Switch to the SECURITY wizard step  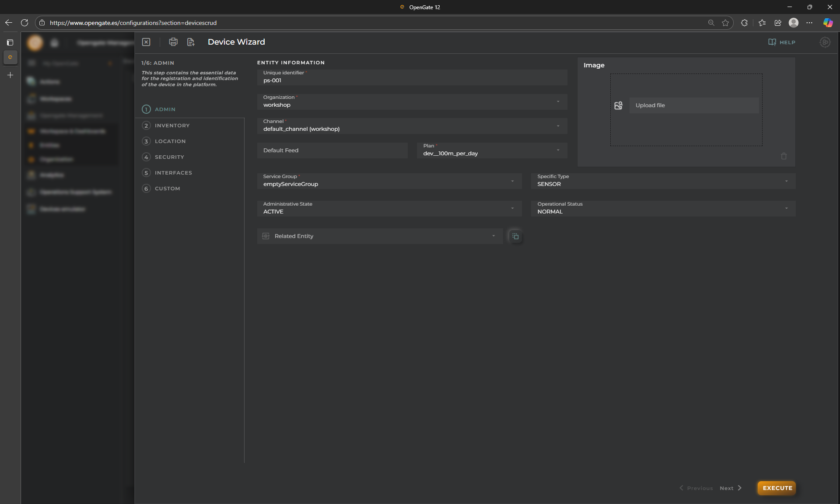169,157
